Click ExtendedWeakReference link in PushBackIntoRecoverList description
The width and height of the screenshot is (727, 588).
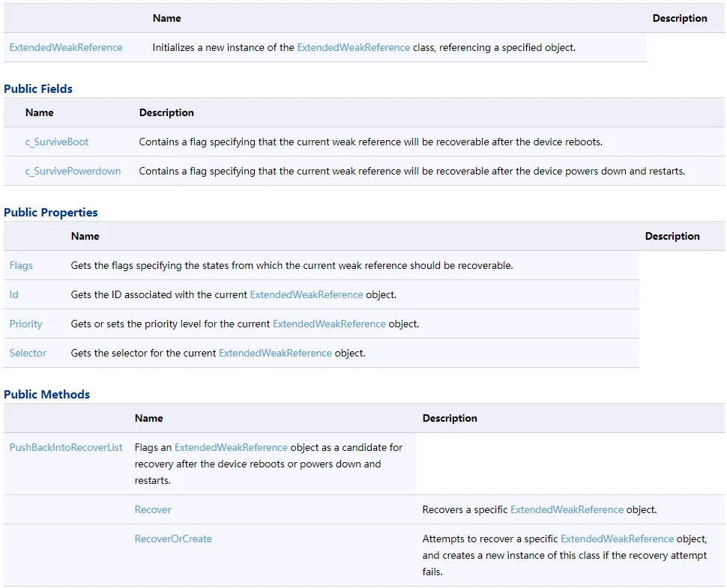click(x=231, y=447)
